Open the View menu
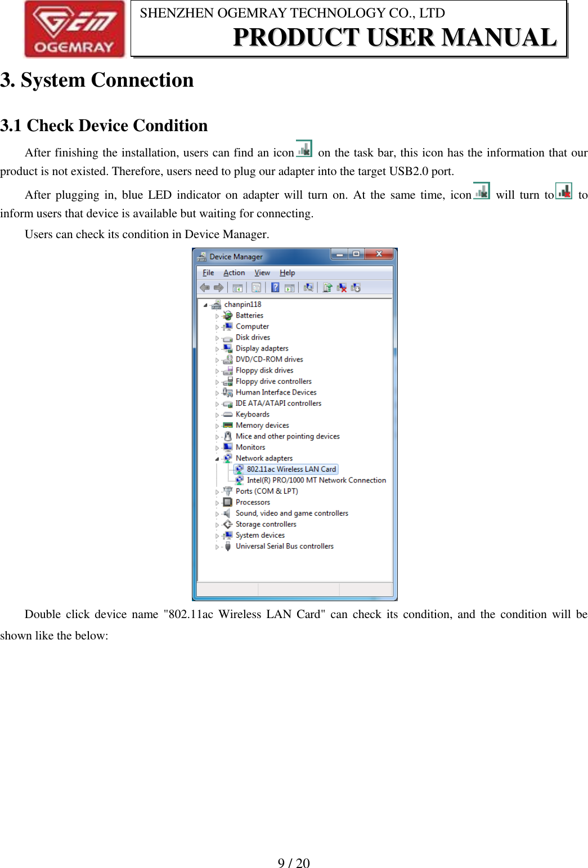588x868 pixels. point(262,273)
